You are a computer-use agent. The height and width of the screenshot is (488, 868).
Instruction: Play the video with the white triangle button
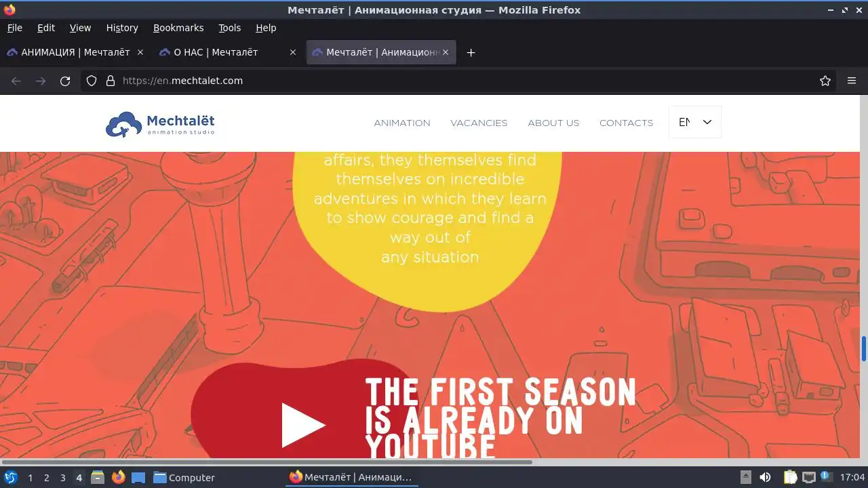304,425
